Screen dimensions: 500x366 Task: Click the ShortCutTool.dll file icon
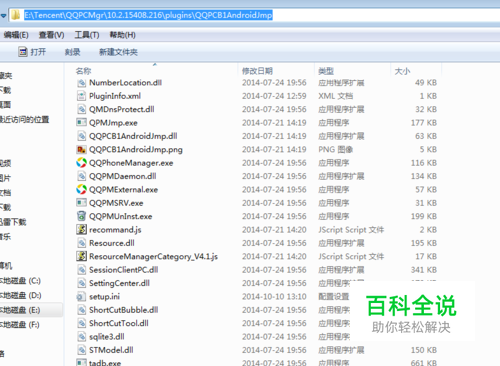[x=81, y=323]
